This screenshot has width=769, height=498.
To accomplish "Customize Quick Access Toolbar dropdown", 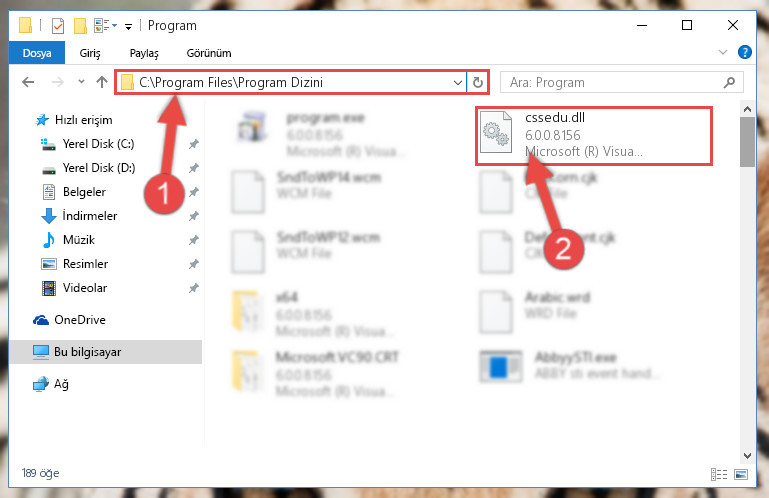I will coord(128,26).
